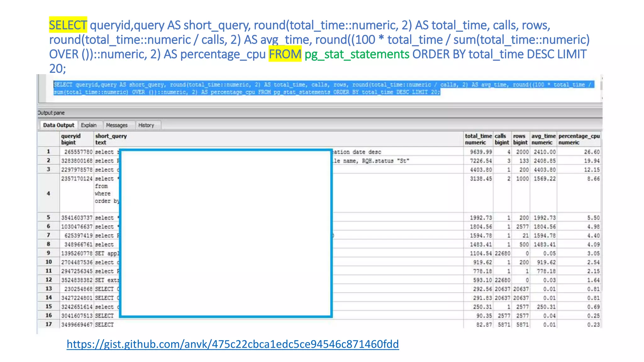Select queryid cell 3283800168

(x=77, y=161)
